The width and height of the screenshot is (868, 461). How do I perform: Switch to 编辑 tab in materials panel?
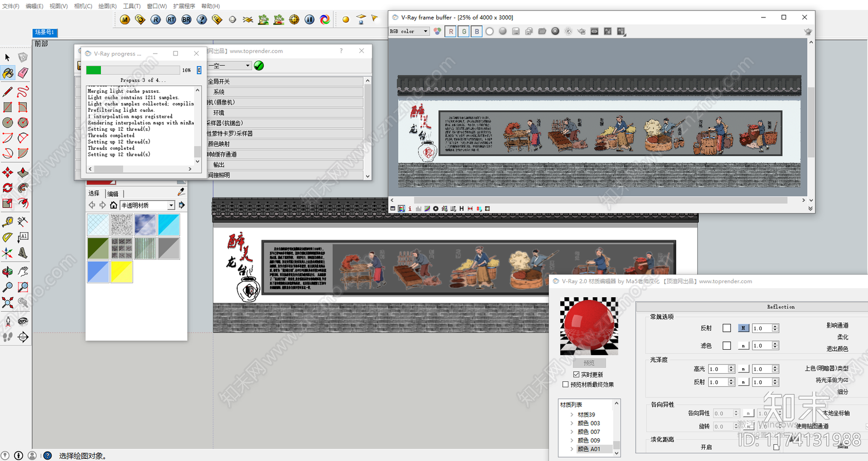click(x=113, y=194)
